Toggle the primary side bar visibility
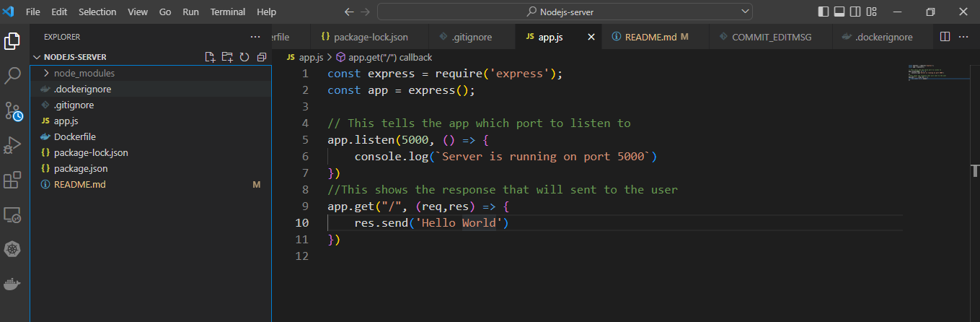This screenshot has width=980, height=322. tap(824, 12)
